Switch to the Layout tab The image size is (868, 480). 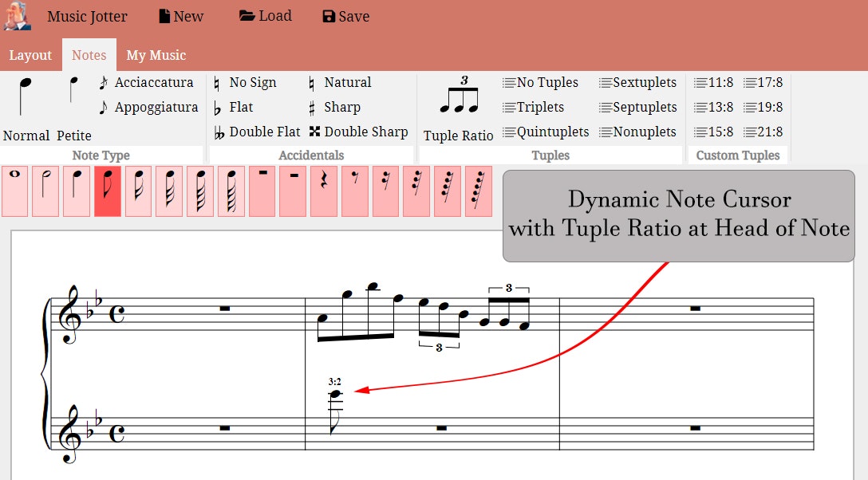pos(30,54)
